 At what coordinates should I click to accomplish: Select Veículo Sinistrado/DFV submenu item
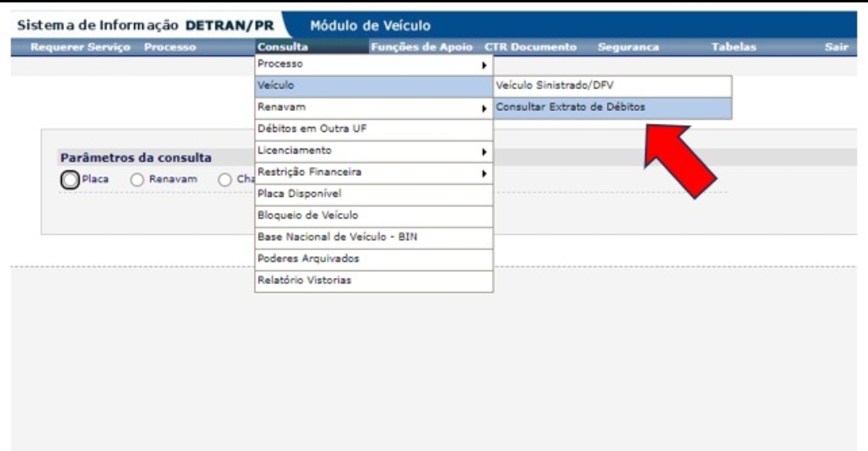click(x=612, y=87)
